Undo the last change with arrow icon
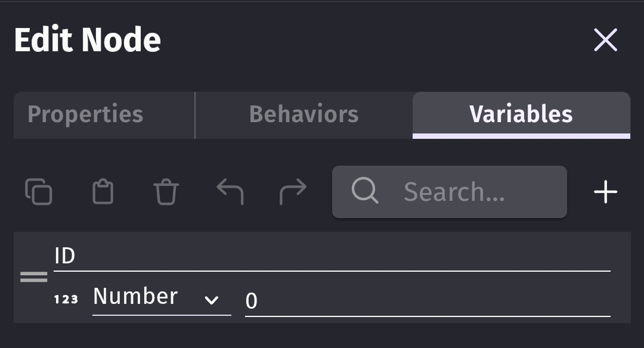Screen dimensions: 644x348 (x=230, y=192)
